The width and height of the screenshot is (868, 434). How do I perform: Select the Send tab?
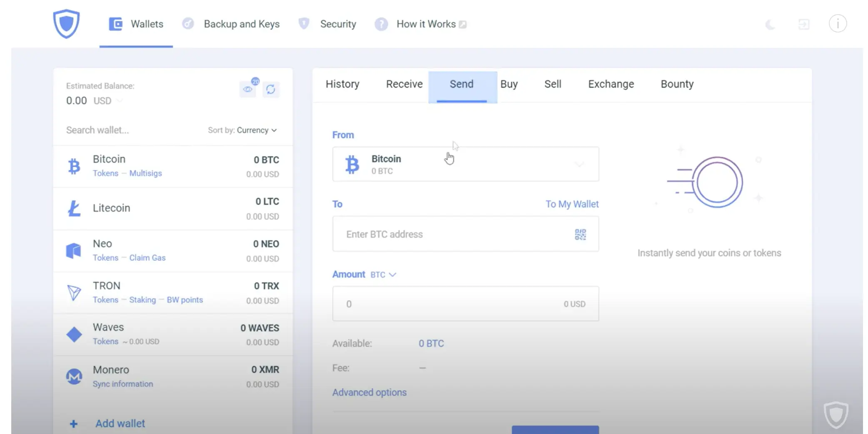(x=462, y=87)
